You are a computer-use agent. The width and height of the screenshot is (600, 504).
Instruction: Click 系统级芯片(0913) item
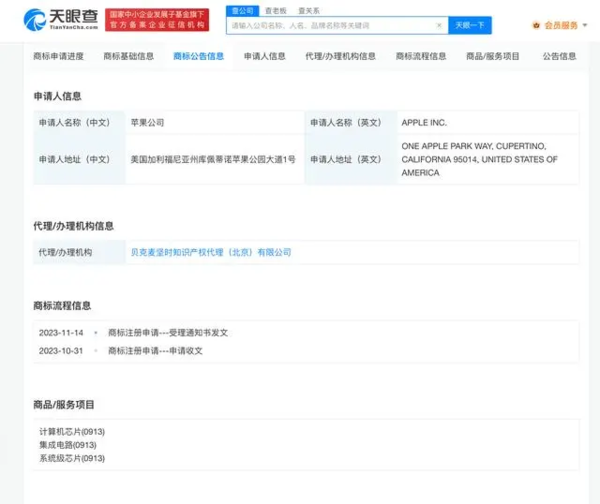pyautogui.click(x=72, y=458)
